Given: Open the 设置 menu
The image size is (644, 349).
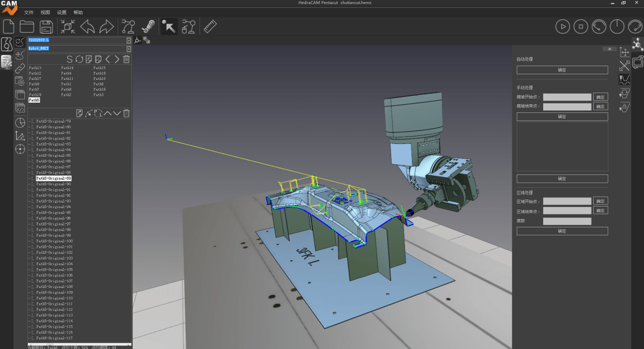Looking at the screenshot, I should click(62, 12).
